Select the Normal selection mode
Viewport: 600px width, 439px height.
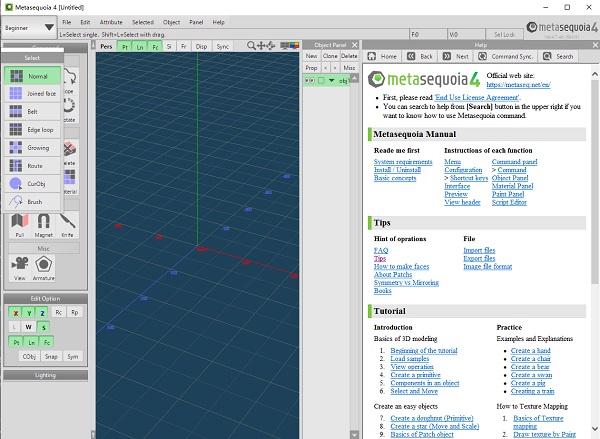point(33,76)
